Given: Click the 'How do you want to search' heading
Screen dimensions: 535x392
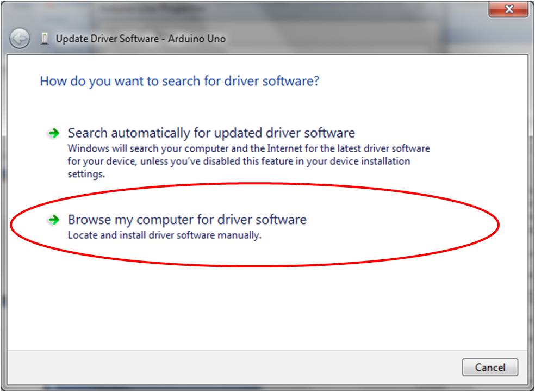Looking at the screenshot, I should tap(179, 81).
